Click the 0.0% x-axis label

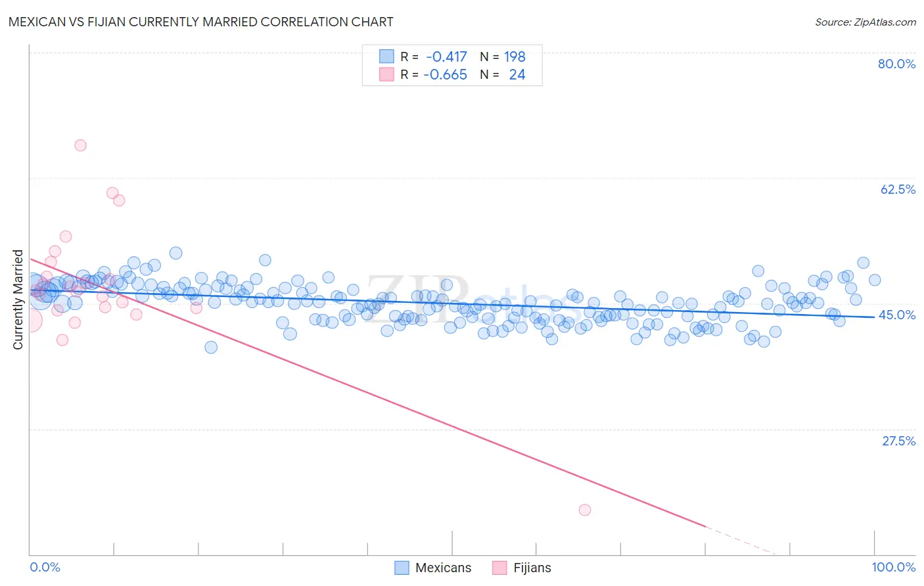45,567
